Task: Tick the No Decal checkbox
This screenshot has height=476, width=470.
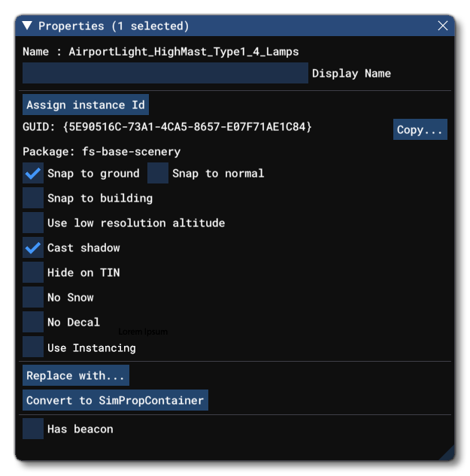Action: 33,322
